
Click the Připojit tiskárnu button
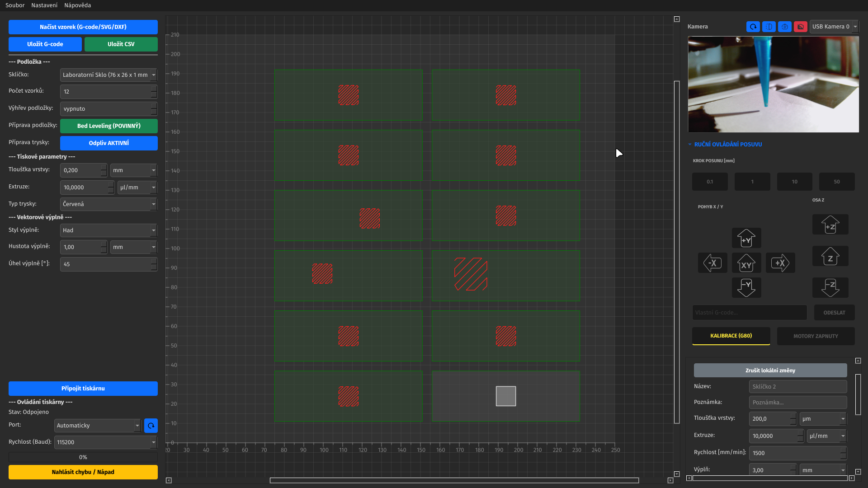[x=83, y=389]
